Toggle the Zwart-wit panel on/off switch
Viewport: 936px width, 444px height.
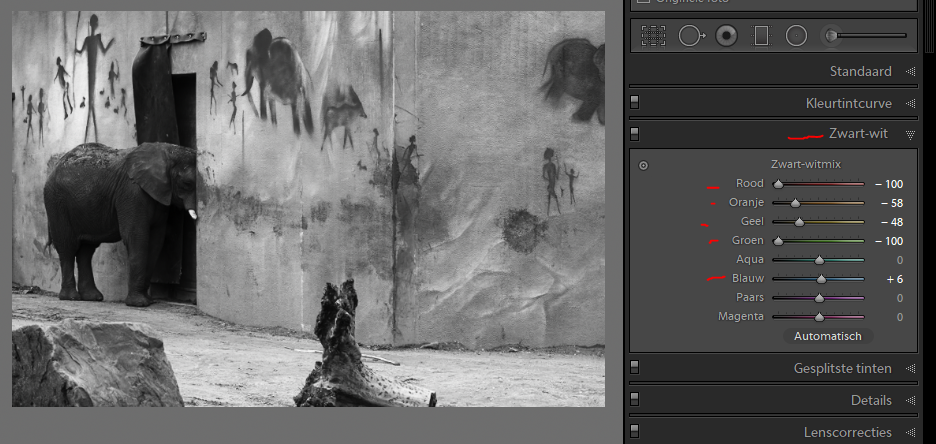(x=635, y=134)
